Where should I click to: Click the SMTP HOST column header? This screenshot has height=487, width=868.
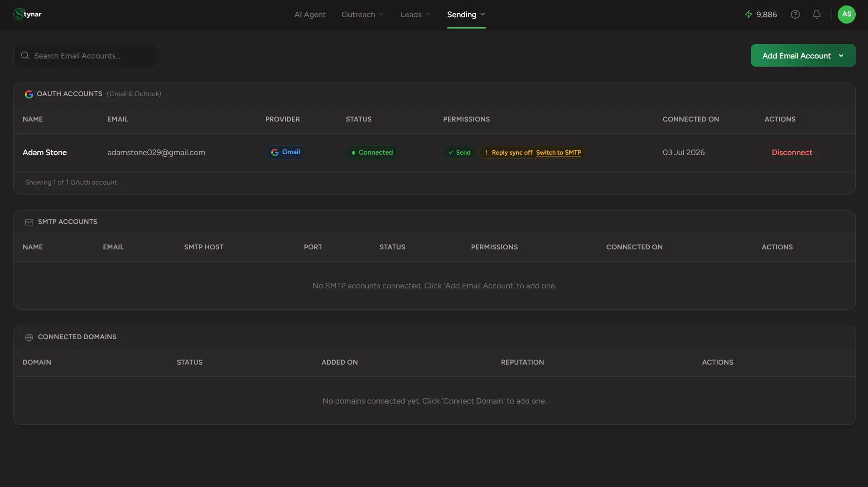[203, 247]
